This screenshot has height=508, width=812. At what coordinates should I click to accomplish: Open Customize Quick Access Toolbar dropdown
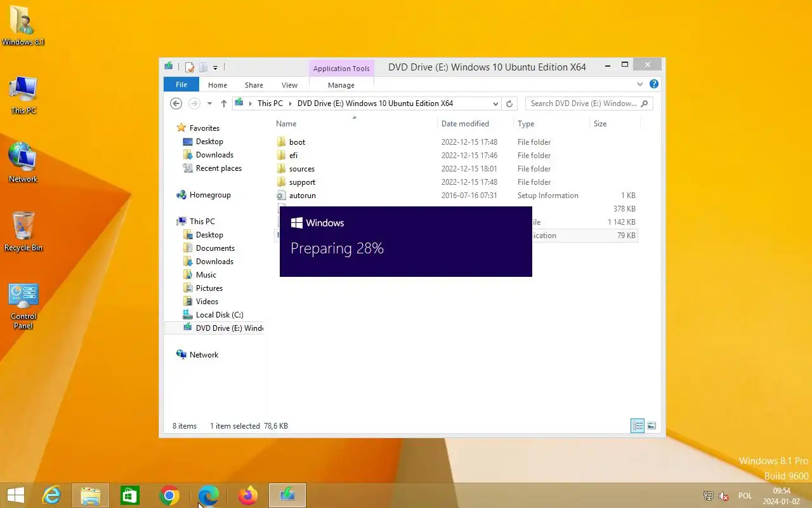pyautogui.click(x=216, y=67)
